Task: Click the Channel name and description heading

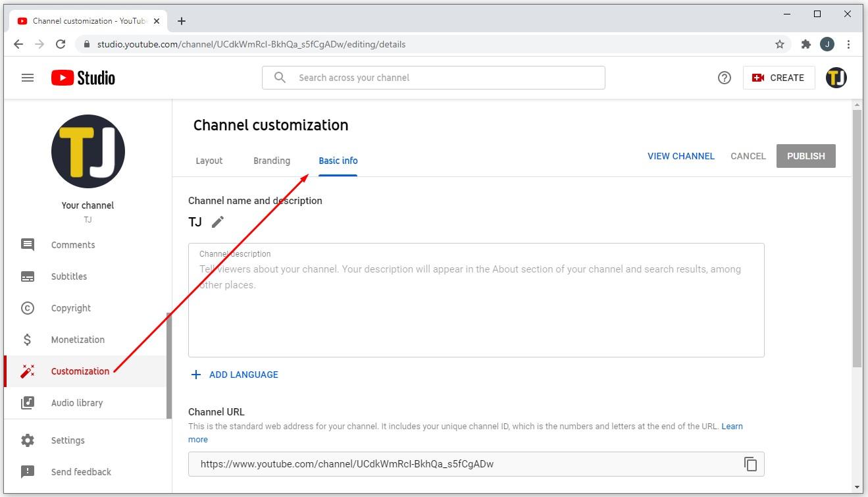Action: pos(255,201)
